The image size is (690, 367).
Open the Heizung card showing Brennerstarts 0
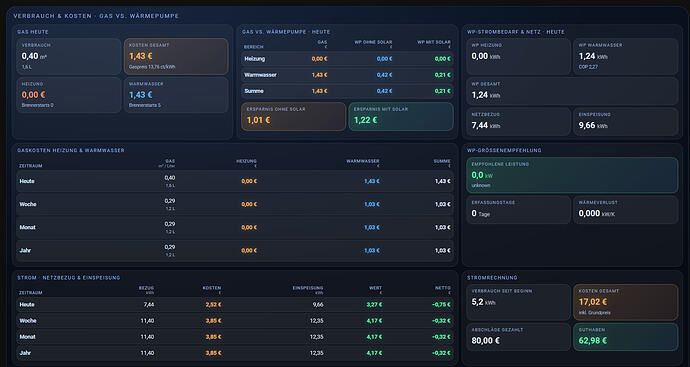coord(69,95)
